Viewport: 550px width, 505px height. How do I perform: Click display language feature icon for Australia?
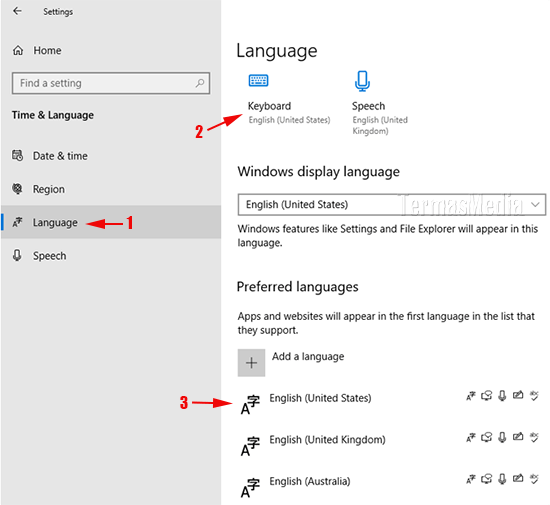471,479
